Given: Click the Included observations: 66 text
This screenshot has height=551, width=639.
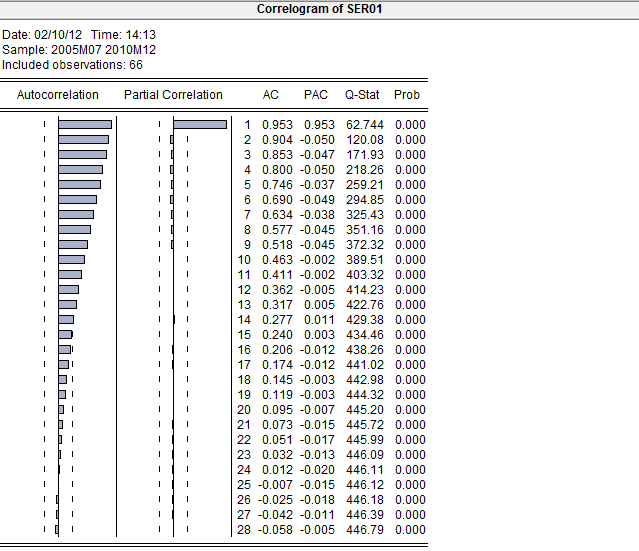Looking at the screenshot, I should 72,64.
